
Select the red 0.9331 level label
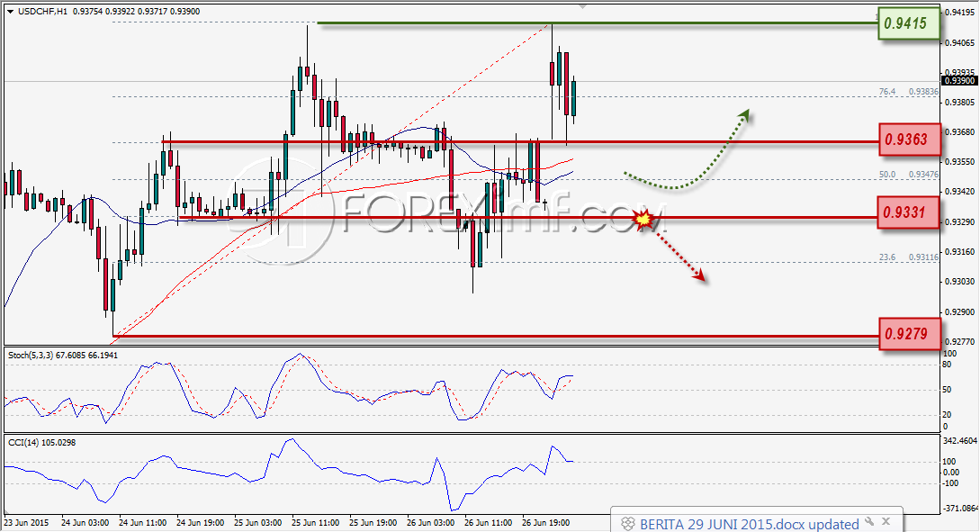click(909, 212)
